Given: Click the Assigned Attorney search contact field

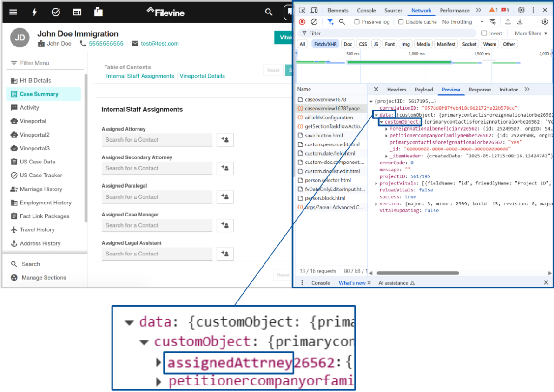Looking at the screenshot, I should coord(157,140).
